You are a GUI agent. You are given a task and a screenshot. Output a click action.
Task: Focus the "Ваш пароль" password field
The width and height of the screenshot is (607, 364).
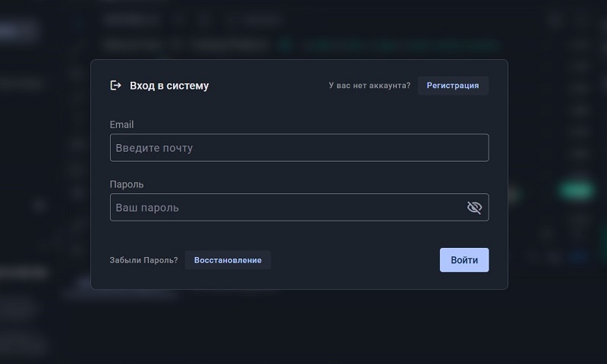(x=288, y=208)
